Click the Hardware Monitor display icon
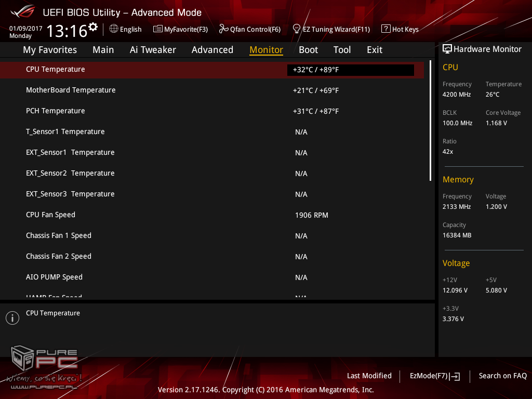 (x=447, y=49)
